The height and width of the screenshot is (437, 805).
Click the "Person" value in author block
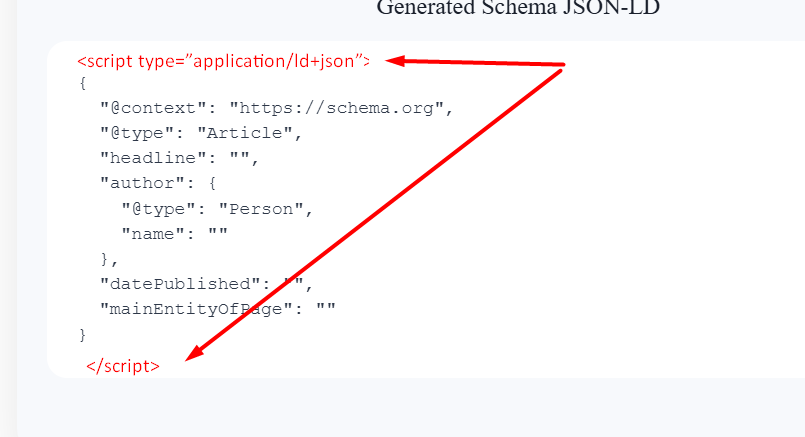[261, 209]
